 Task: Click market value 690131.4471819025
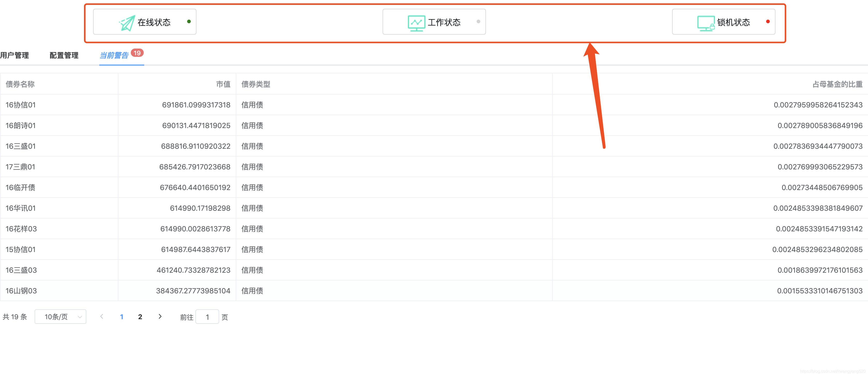[x=196, y=126]
